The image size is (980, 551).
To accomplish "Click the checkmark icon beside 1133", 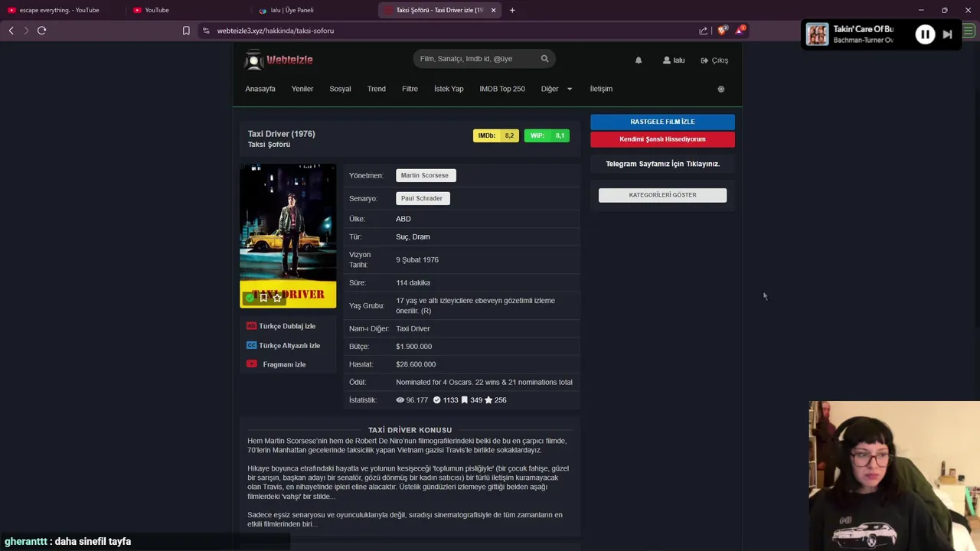I will pos(436,400).
